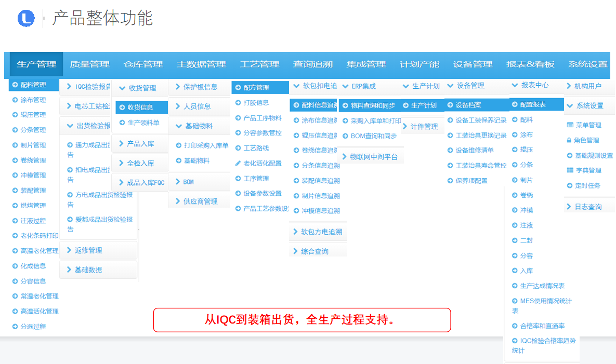Click the window icon beside 菜单管理
The image size is (616, 364).
click(570, 125)
